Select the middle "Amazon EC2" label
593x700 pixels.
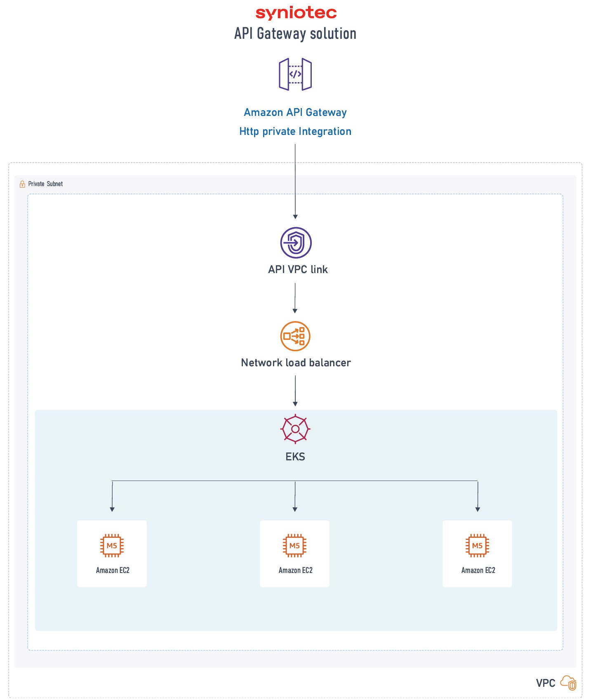pyautogui.click(x=295, y=570)
